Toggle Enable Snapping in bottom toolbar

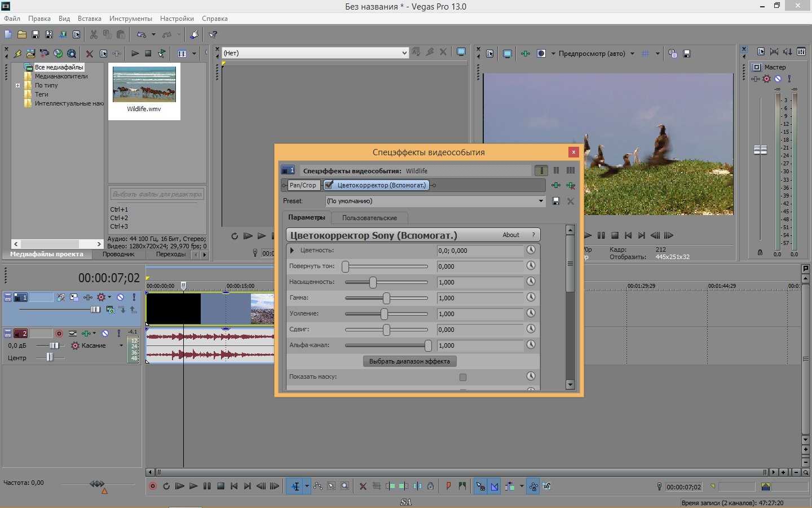tap(480, 486)
